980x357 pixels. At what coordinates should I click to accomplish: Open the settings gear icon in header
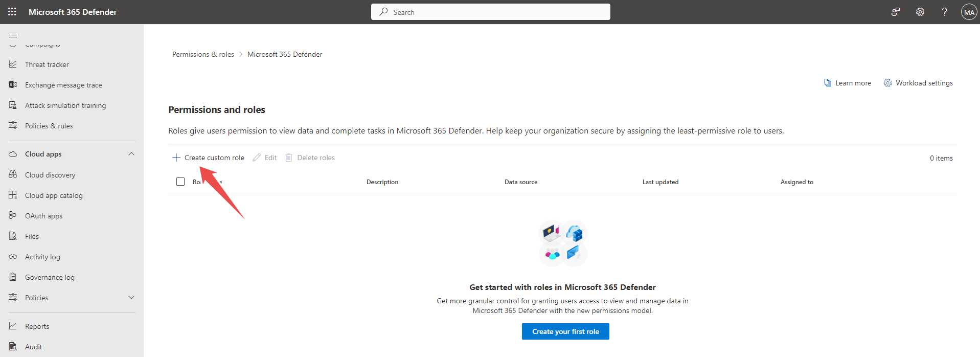point(920,12)
